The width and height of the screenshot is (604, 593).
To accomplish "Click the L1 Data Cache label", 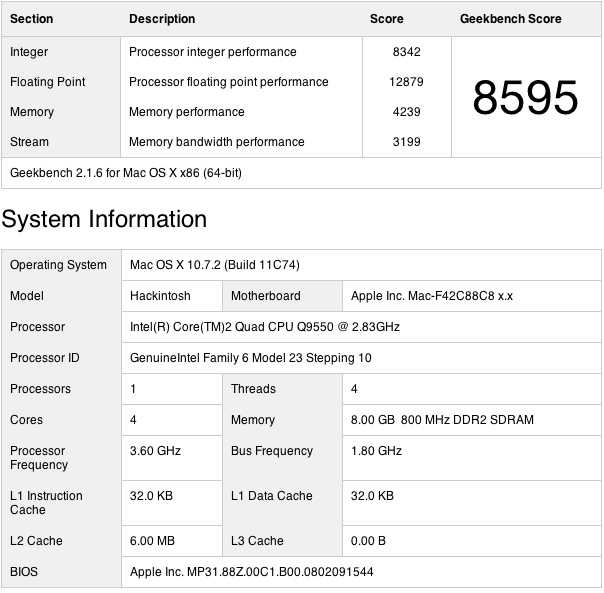I will (x=272, y=496).
